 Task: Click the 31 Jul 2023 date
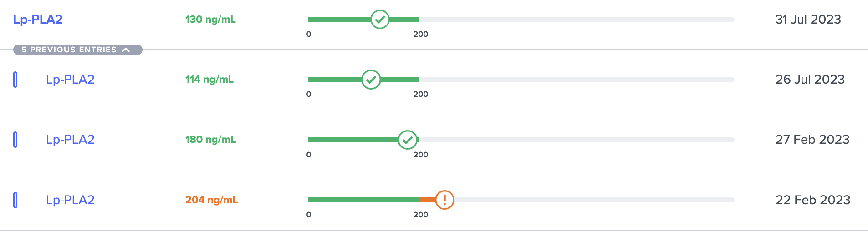coord(808,20)
